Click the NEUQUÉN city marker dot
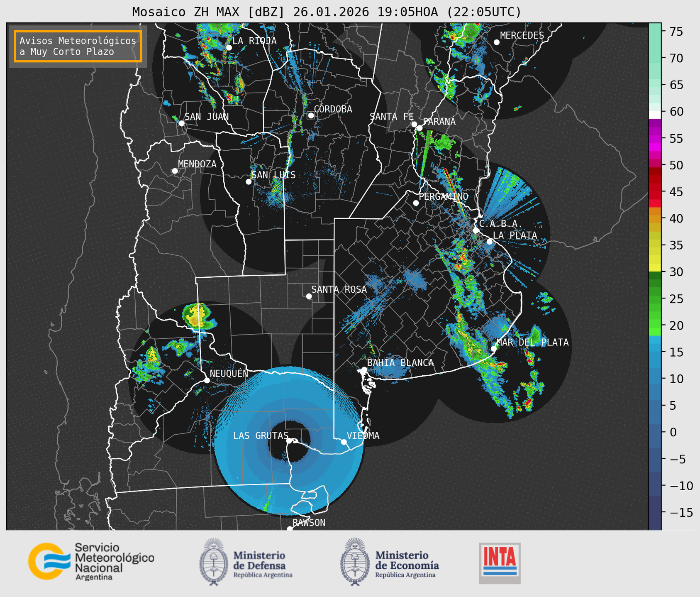Viewport: 700px width, 597px height. 207,380
